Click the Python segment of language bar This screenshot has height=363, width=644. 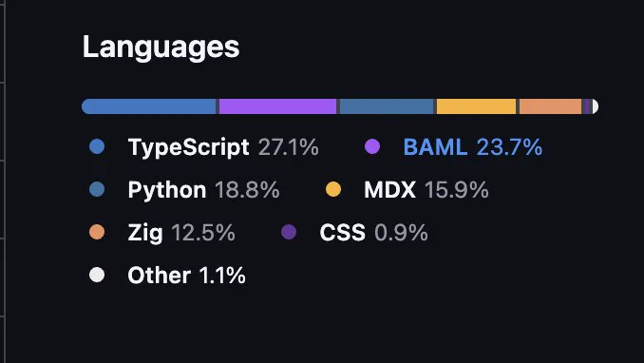(x=387, y=106)
